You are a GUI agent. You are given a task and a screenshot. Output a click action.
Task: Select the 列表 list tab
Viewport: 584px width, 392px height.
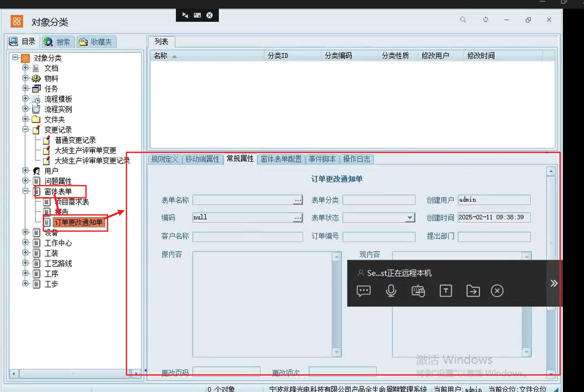tap(162, 41)
